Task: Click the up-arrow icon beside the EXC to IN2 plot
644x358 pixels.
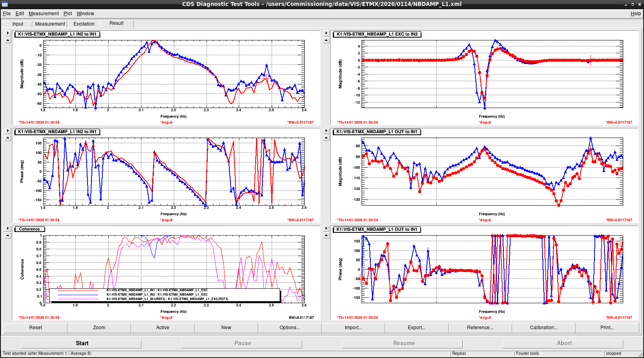Action: coord(326,40)
